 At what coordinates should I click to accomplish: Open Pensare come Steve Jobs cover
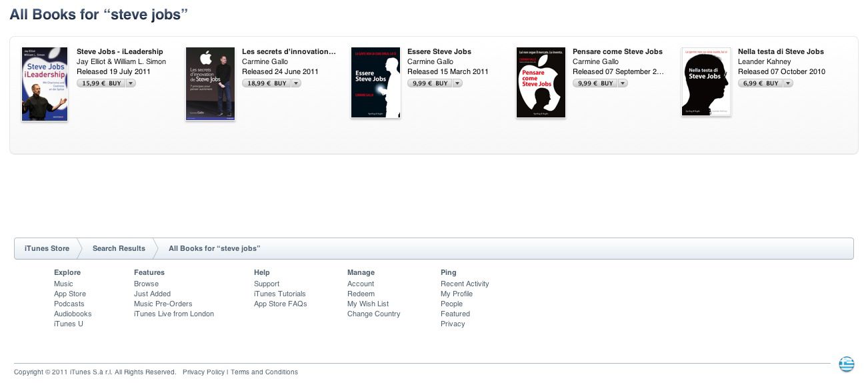[x=541, y=83]
